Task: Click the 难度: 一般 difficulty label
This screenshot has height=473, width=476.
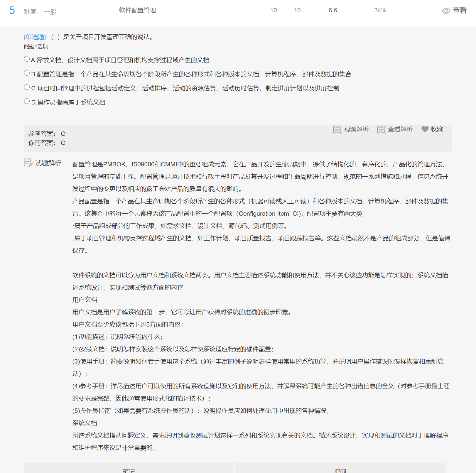Action: tap(40, 12)
